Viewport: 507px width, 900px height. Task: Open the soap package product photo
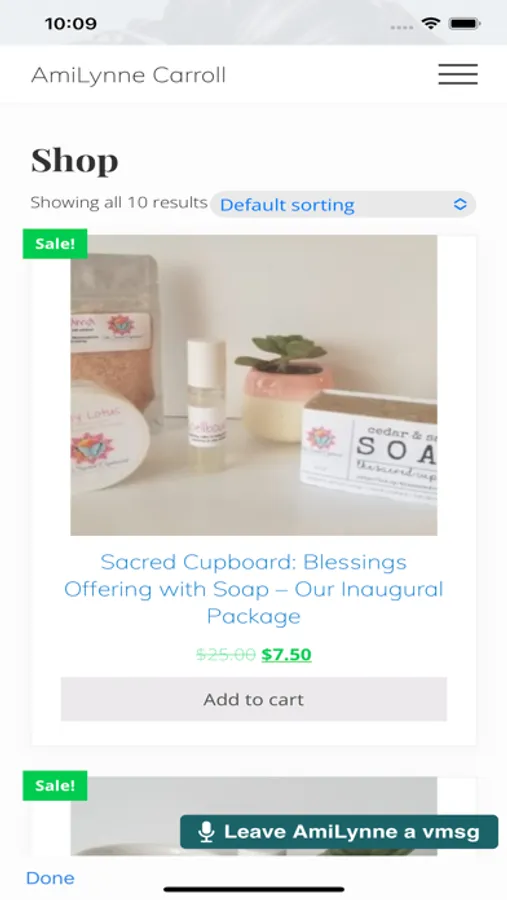pos(254,385)
